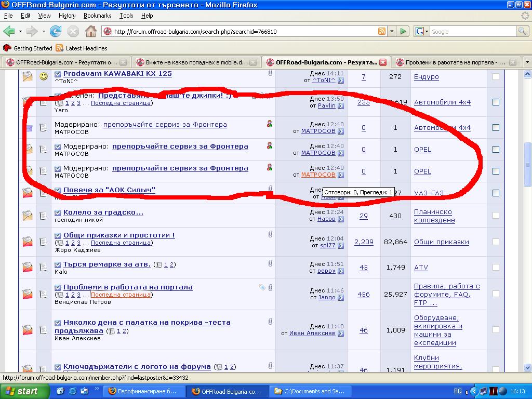Image resolution: width=532 pixels, height=399 pixels.
Task: Click the green Go arrow button
Action: click(x=403, y=31)
